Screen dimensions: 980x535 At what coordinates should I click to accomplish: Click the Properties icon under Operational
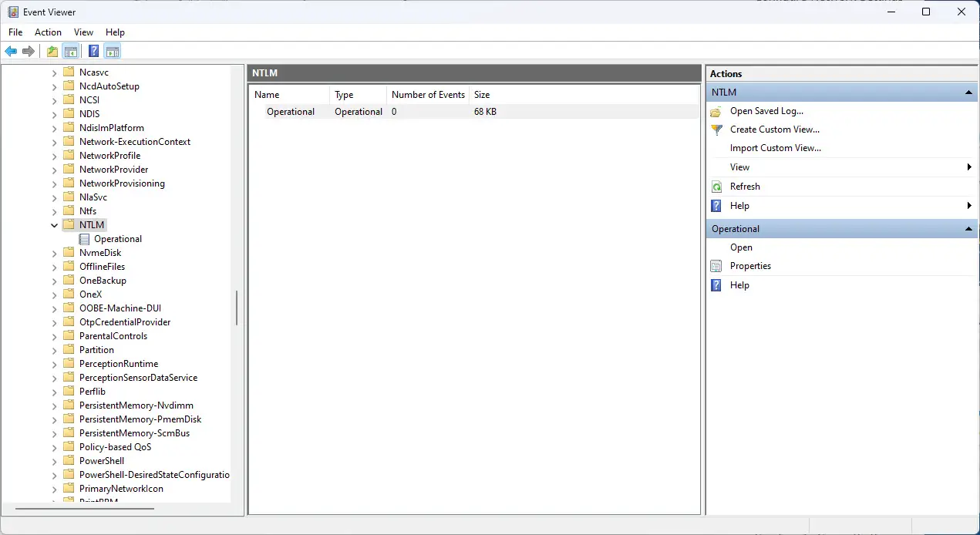(717, 265)
